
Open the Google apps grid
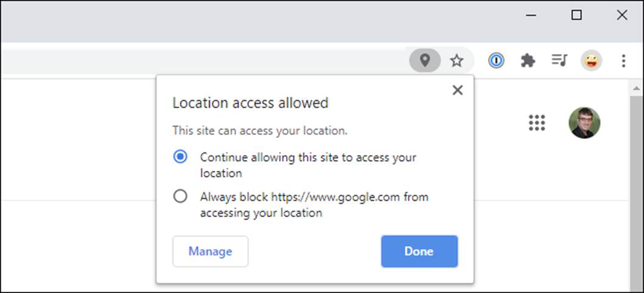pos(537,122)
